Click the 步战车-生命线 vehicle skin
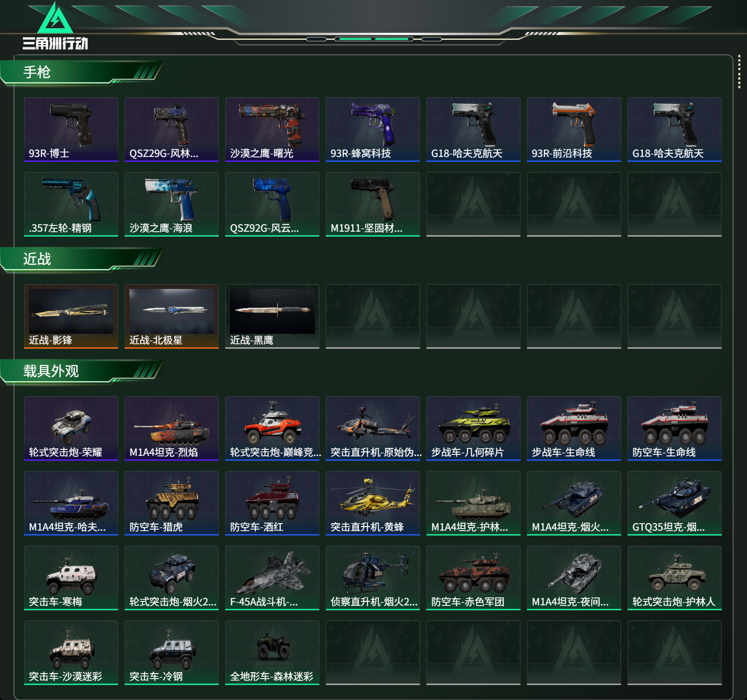The image size is (747, 700). point(574,428)
